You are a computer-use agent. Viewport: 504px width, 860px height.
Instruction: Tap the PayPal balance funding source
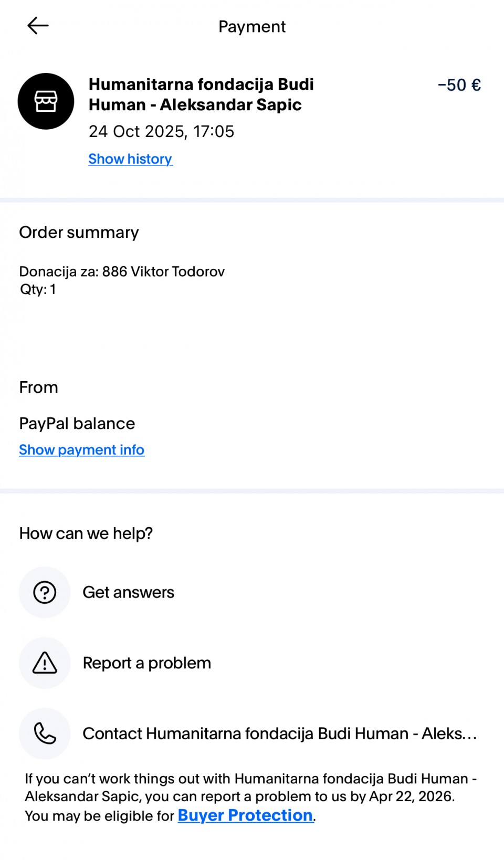tap(77, 424)
